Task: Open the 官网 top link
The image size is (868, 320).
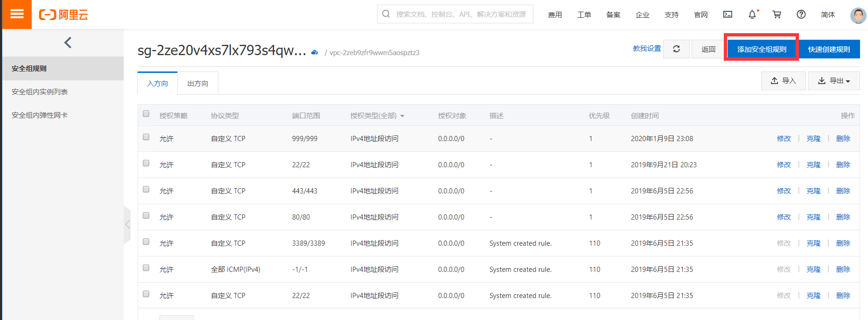Action: point(701,15)
